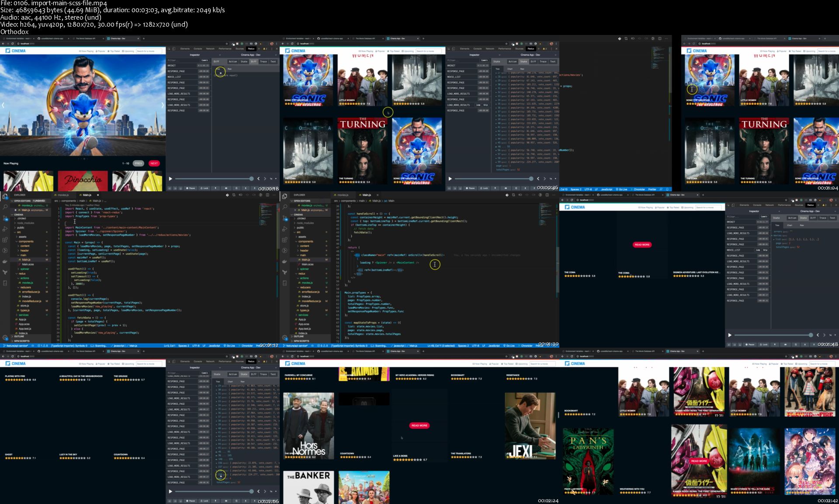Open Explorer icon in 00:01:12 VS Code frame
The width and height of the screenshot is (839, 504).
5,197
